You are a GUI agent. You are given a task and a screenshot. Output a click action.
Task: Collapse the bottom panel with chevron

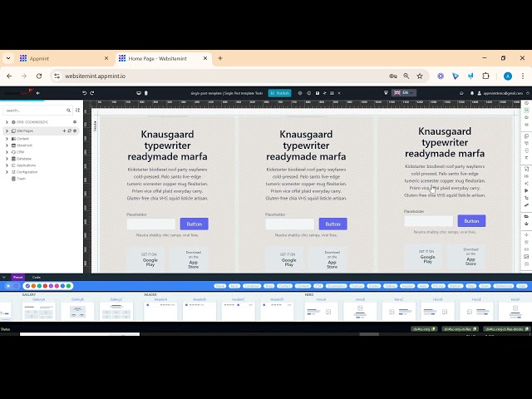tap(4, 277)
